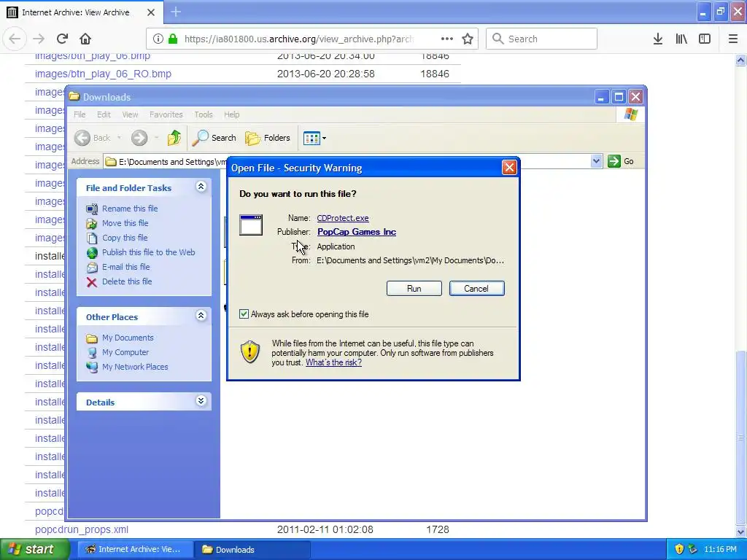Select E-mail this file task
The height and width of the screenshot is (560, 747).
[x=125, y=267]
